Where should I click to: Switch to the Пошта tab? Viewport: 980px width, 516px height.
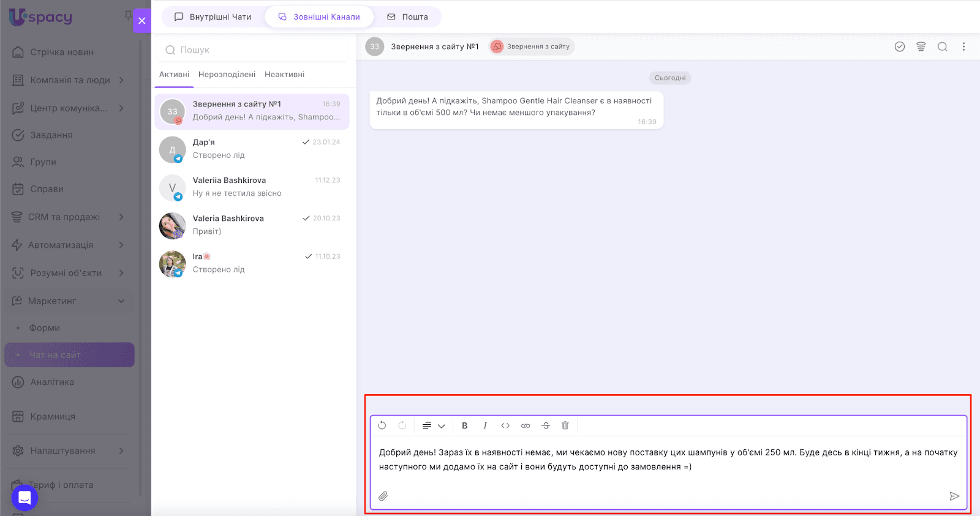[x=408, y=17]
